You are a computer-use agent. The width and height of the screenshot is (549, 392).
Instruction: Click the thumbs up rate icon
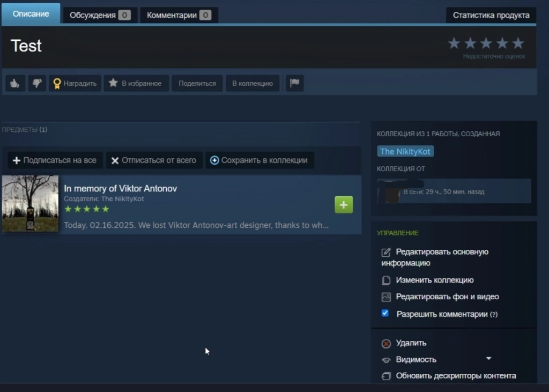pyautogui.click(x=15, y=83)
